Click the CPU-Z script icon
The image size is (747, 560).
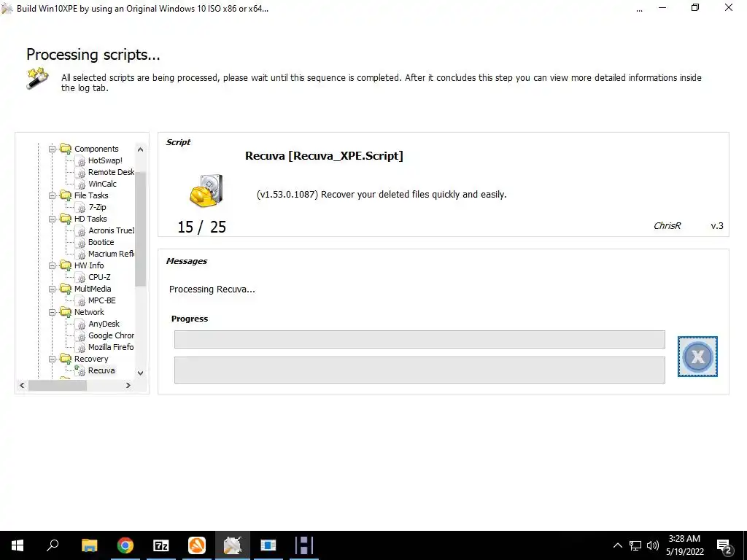click(80, 278)
